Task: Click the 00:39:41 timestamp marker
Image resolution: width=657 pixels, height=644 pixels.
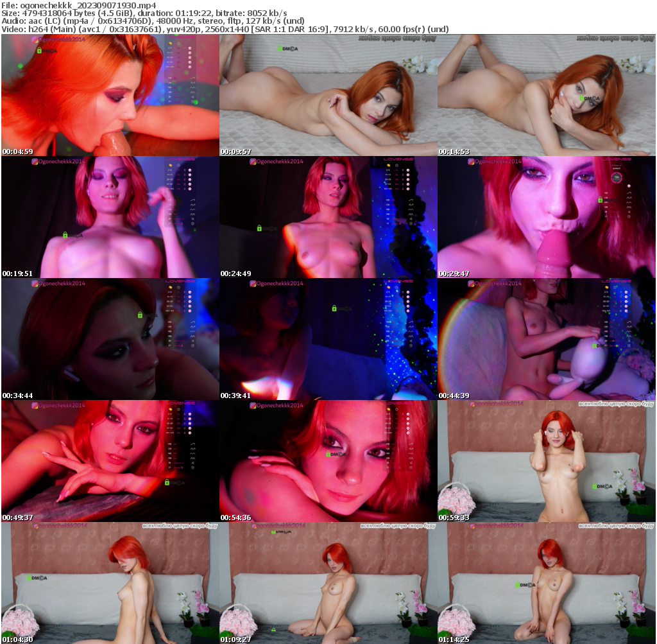Action: pyautogui.click(x=234, y=396)
